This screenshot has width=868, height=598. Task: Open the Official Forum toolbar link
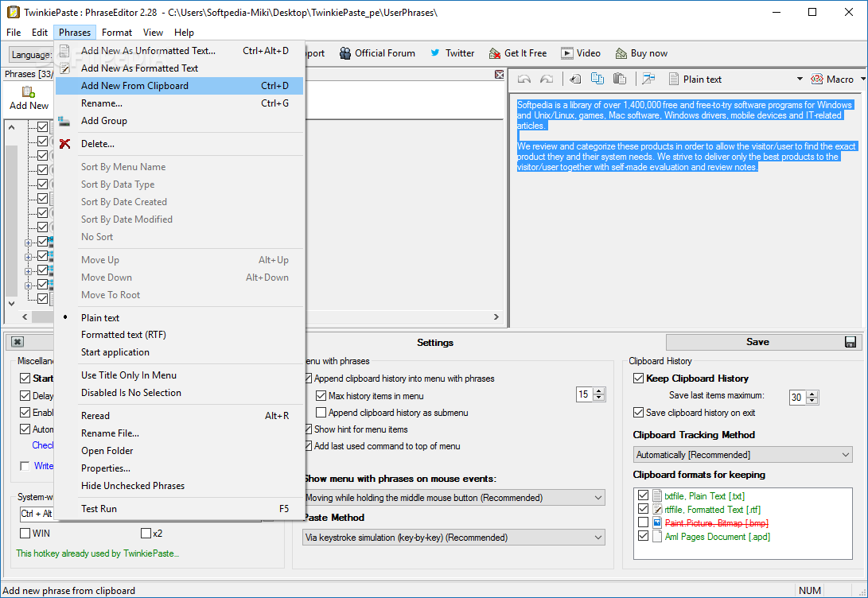[378, 53]
